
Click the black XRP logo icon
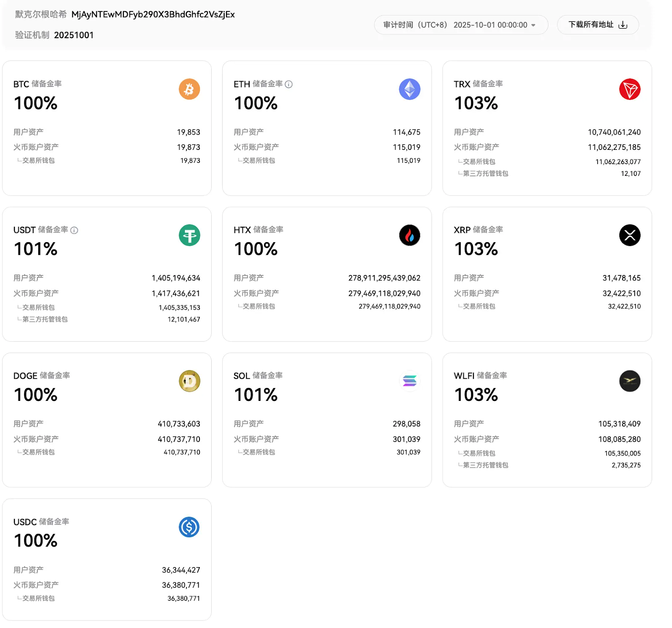coord(630,235)
